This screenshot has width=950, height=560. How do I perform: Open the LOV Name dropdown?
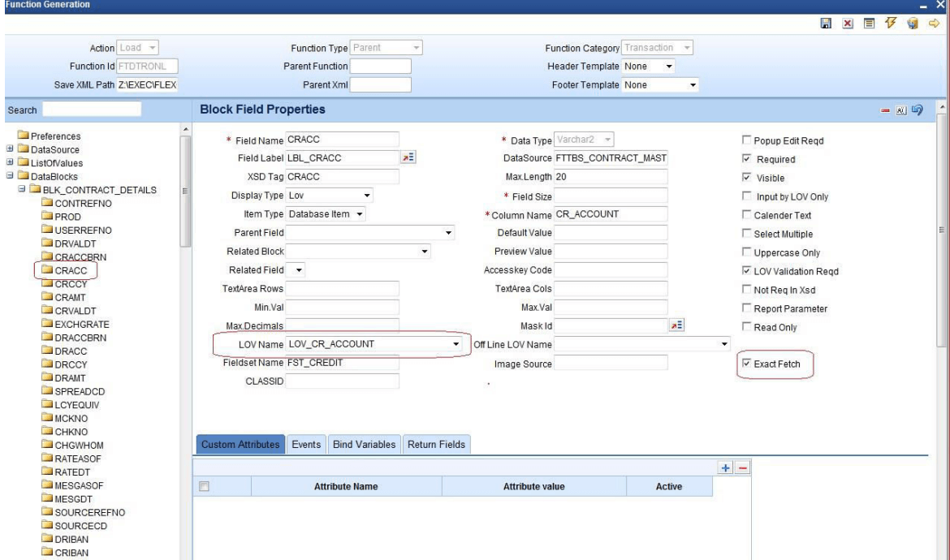[x=456, y=344]
